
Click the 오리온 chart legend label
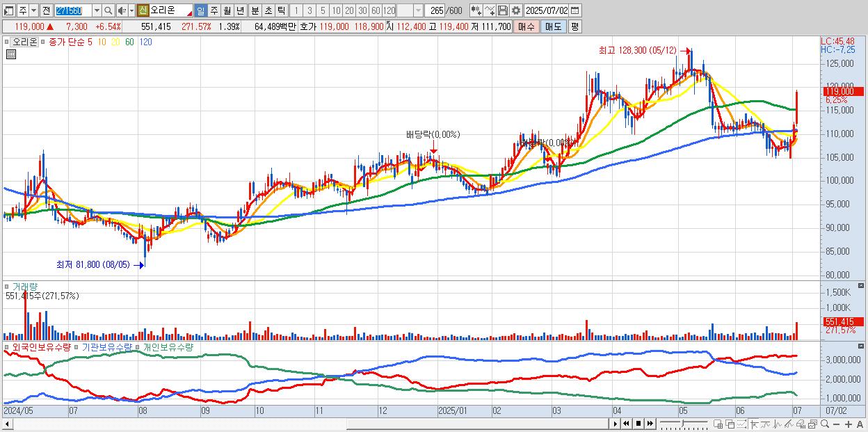click(25, 42)
